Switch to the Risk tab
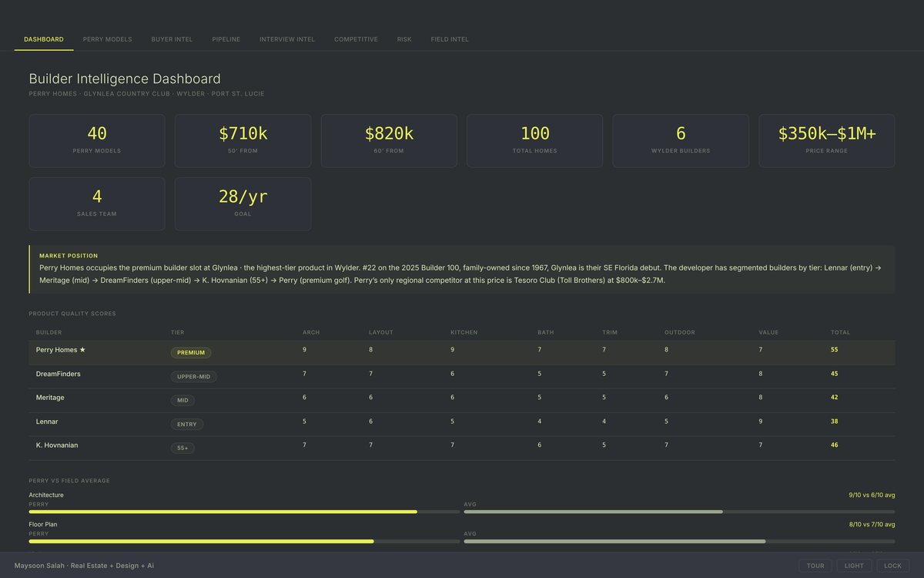 404,39
